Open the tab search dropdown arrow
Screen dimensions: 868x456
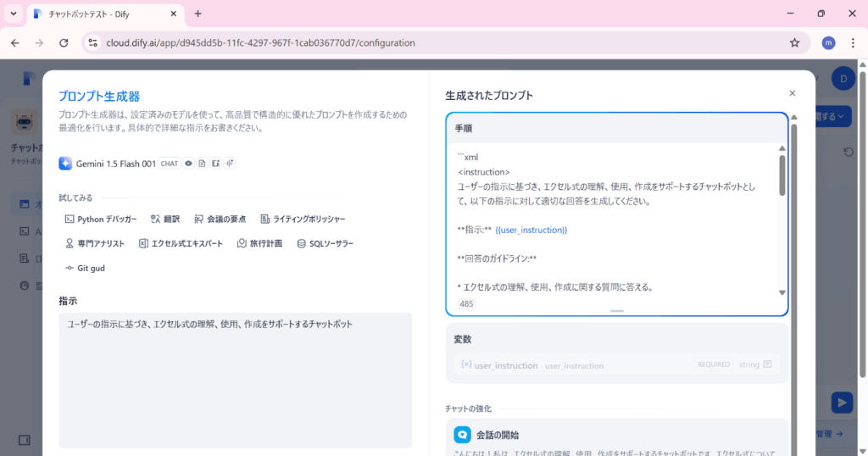[14, 14]
